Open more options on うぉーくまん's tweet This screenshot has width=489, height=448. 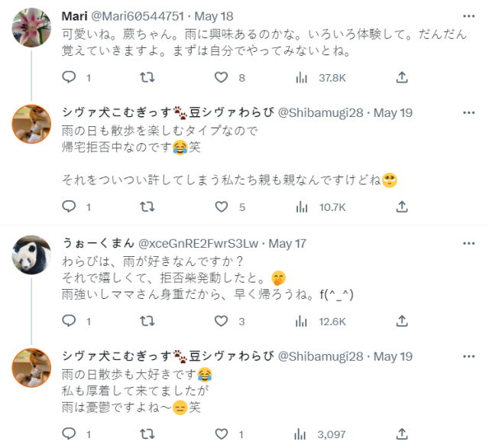coord(468,243)
